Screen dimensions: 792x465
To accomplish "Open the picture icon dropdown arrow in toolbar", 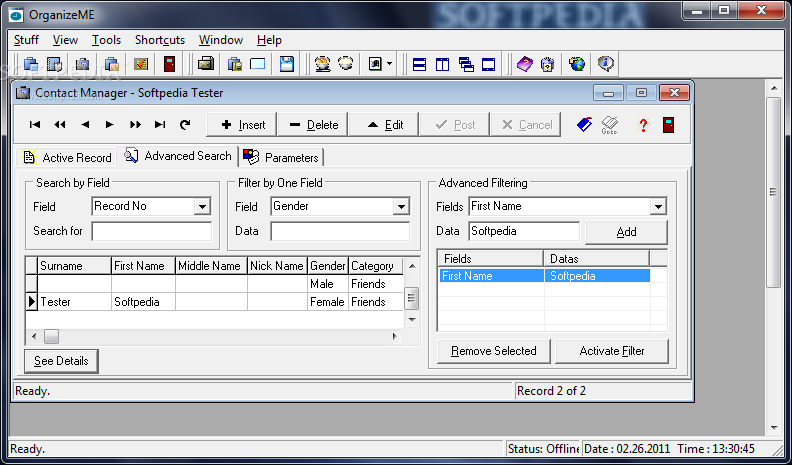I will pyautogui.click(x=389, y=64).
